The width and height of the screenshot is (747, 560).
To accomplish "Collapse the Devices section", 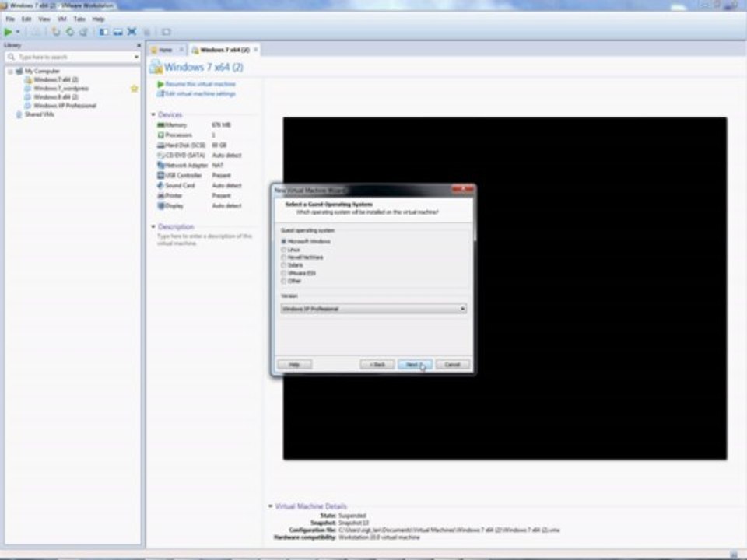I will click(x=153, y=115).
